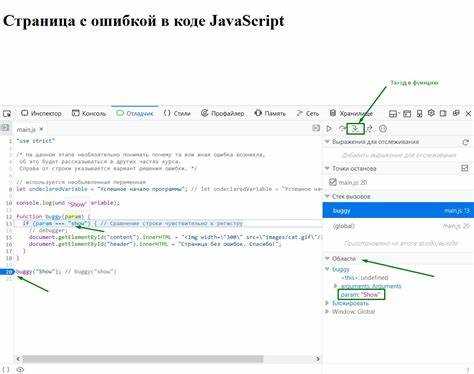Toggle all breakpoints checkbox icon

coord(465,168)
